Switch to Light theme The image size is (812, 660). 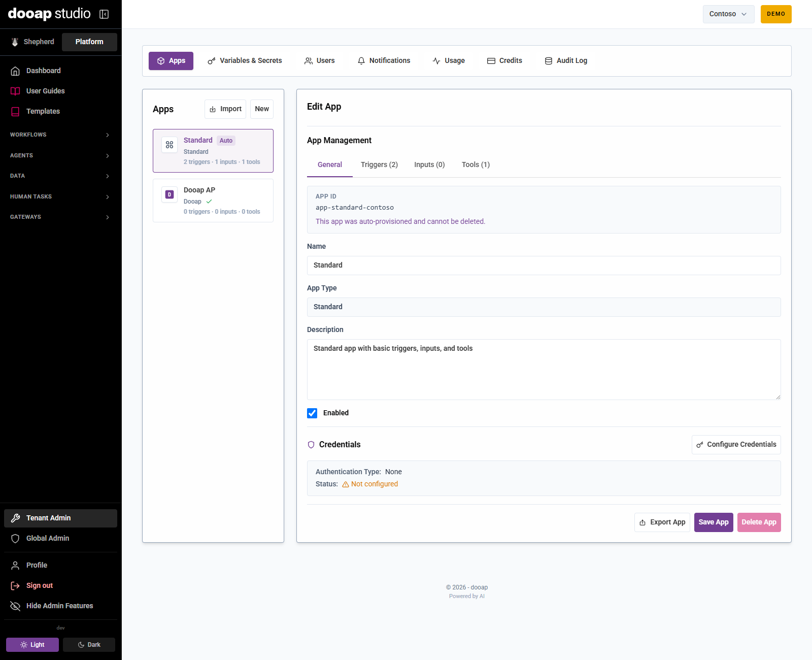(32, 645)
